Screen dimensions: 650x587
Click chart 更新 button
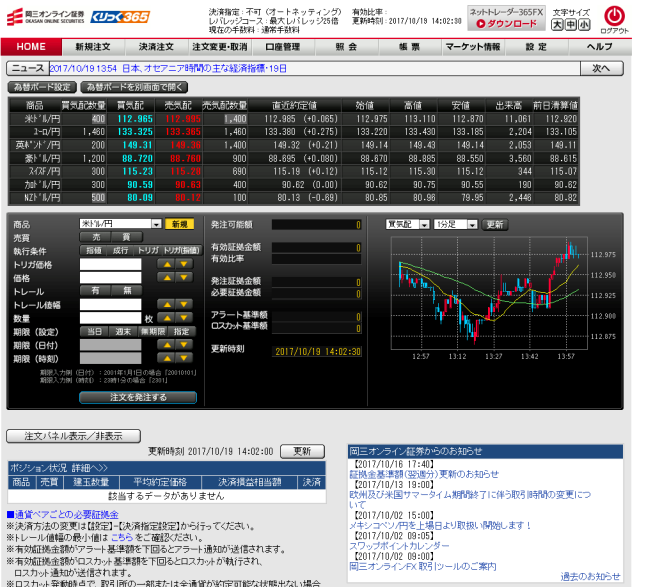pos(495,225)
